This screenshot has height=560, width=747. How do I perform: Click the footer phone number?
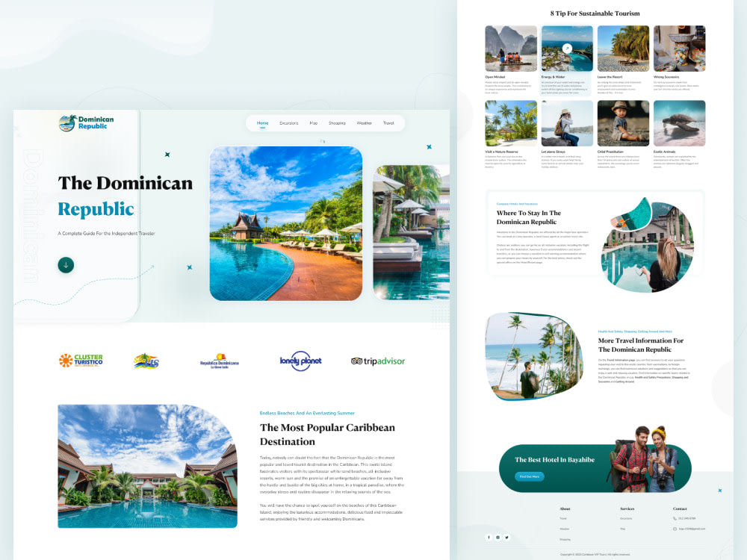[687, 518]
